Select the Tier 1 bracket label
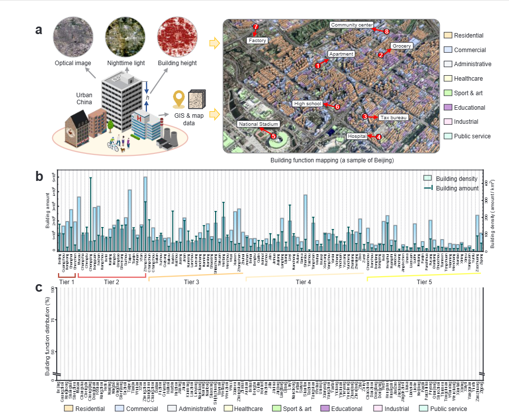Screen dimensions: 509x420 pos(67,282)
